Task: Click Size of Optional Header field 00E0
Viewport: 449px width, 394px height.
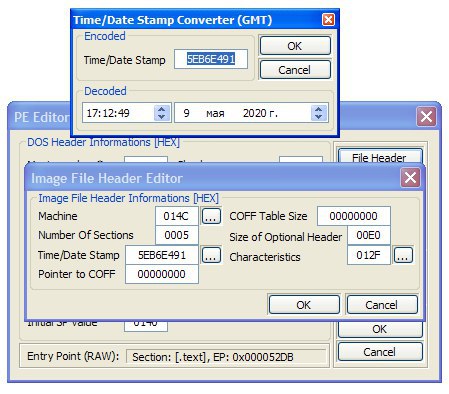Action: [369, 235]
